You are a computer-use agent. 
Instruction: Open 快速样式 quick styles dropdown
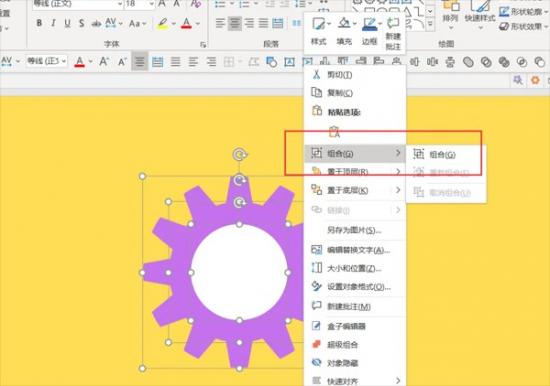[x=480, y=14]
